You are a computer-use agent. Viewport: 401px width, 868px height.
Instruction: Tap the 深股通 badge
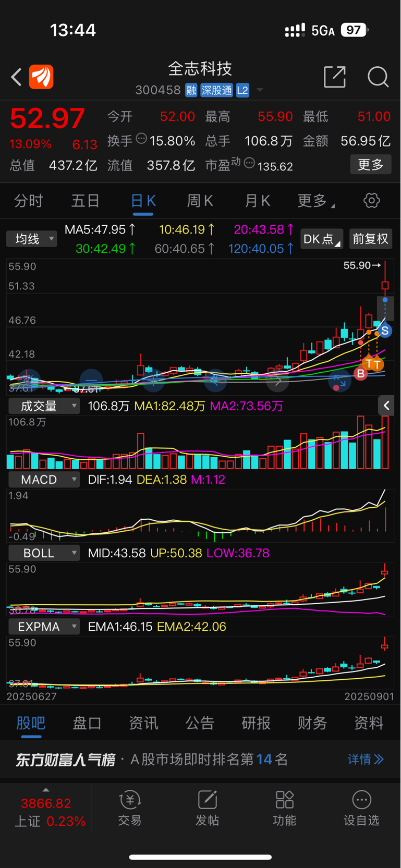pyautogui.click(x=216, y=90)
